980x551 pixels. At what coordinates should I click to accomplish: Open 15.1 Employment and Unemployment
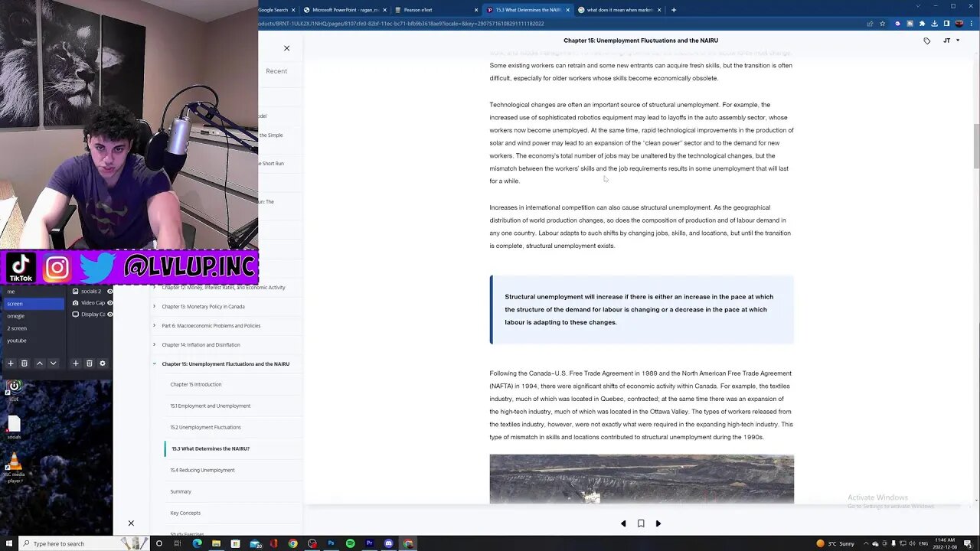211,406
